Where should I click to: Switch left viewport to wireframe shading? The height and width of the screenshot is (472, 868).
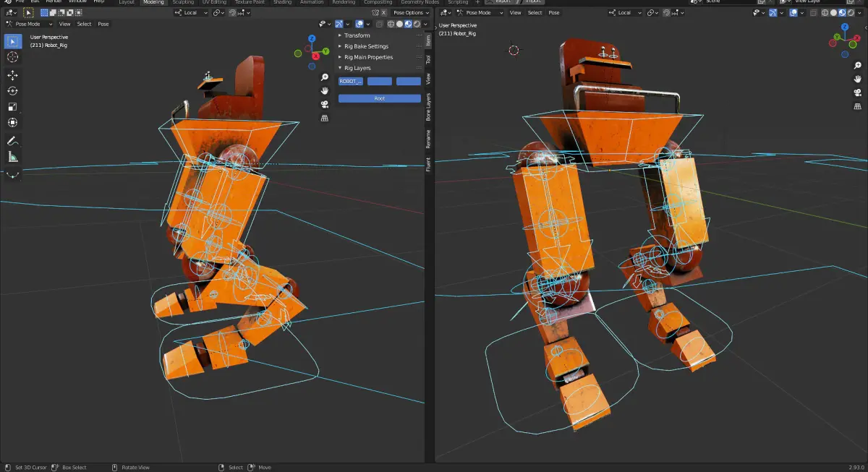tap(391, 24)
